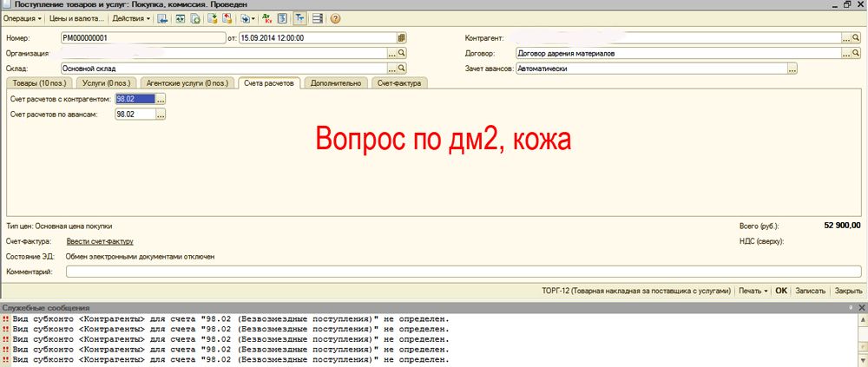Open selection for Зачет авансов field

pyautogui.click(x=792, y=68)
